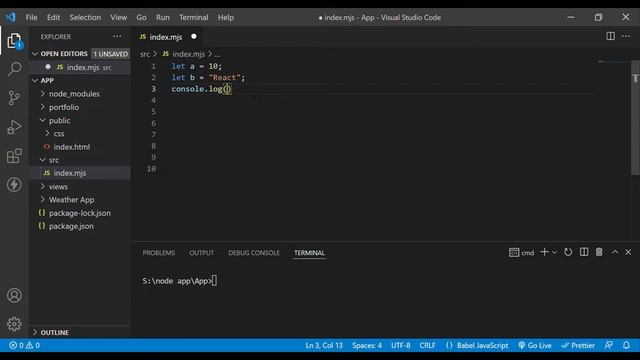Open the Help menu
This screenshot has width=640, height=360.
pos(226,18)
